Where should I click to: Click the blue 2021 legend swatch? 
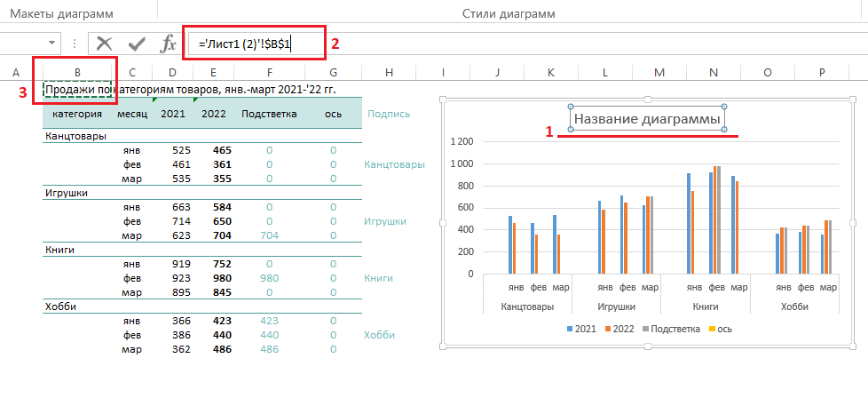tap(570, 329)
